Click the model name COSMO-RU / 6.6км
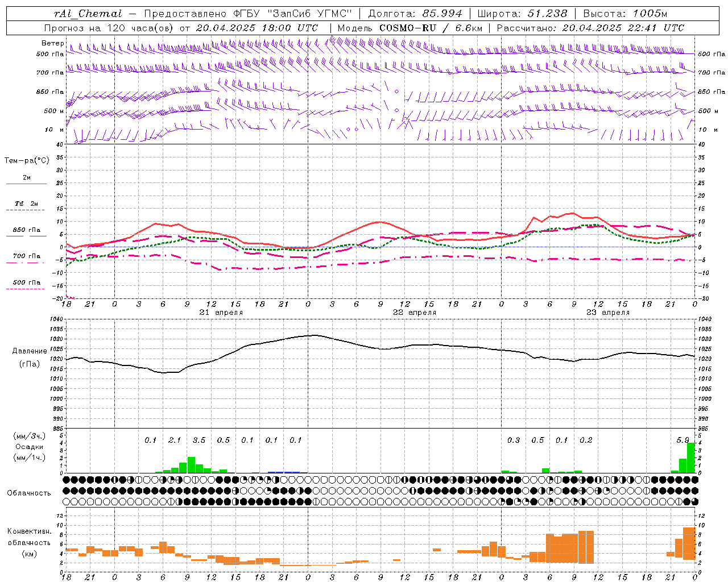This screenshot has width=728, height=582. (431, 27)
